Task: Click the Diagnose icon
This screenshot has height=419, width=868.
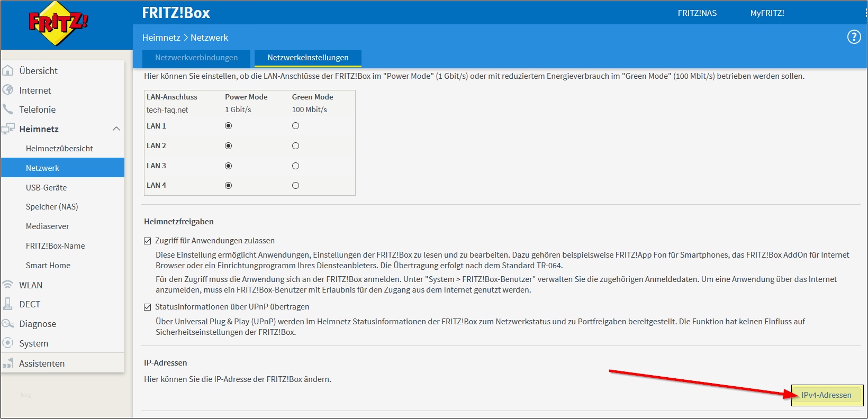Action: click(8, 323)
